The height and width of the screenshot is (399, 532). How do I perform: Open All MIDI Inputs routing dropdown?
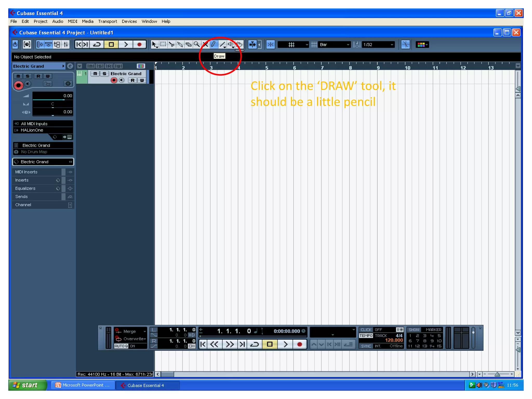(43, 124)
